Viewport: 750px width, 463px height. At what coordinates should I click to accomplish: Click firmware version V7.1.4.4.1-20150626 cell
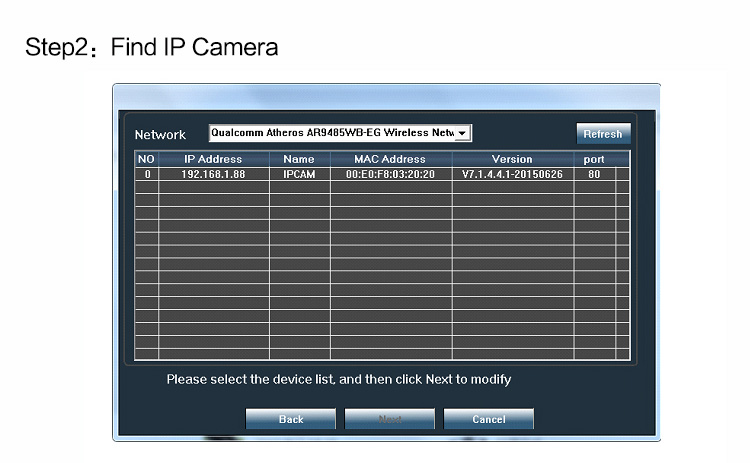pyautogui.click(x=512, y=173)
